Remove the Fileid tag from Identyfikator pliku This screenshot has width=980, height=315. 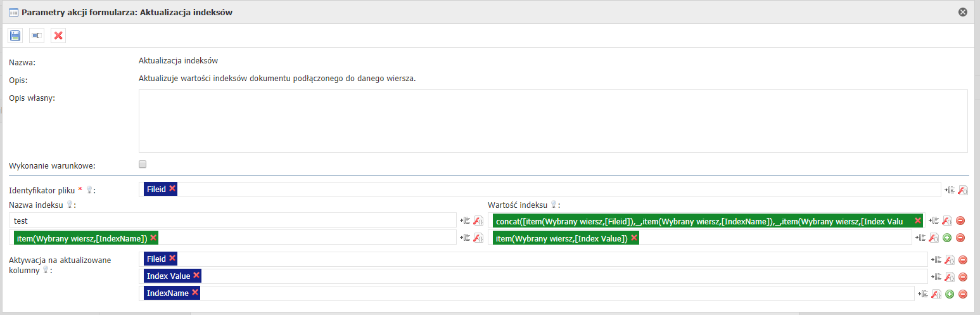coord(172,188)
